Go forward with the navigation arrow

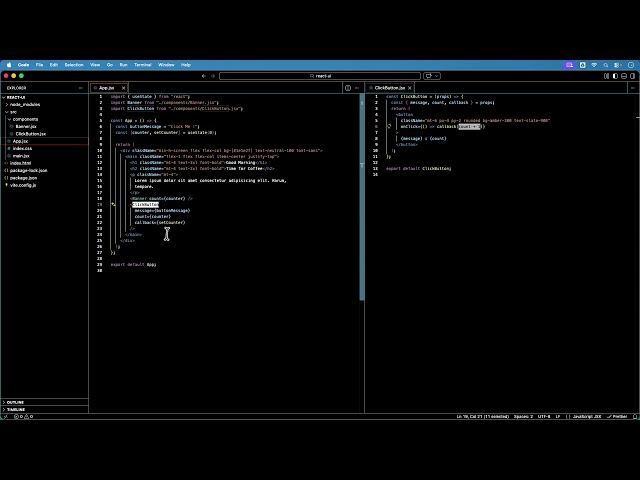[x=213, y=76]
